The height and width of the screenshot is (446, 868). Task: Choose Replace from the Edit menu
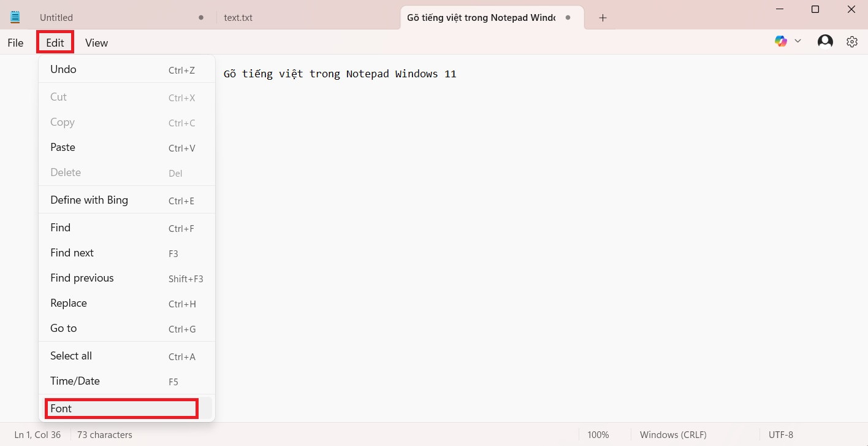point(127,303)
